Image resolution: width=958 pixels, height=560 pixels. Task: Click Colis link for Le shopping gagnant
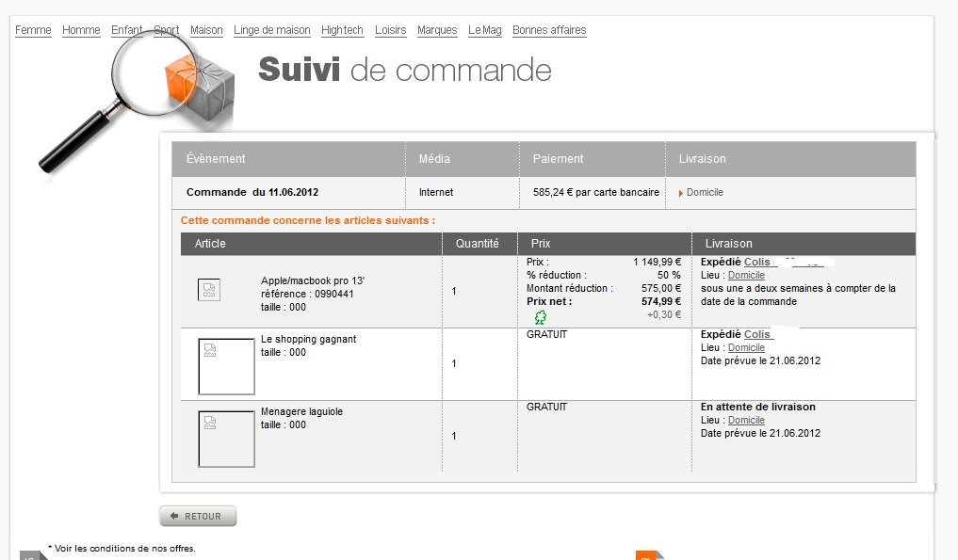tap(757, 335)
